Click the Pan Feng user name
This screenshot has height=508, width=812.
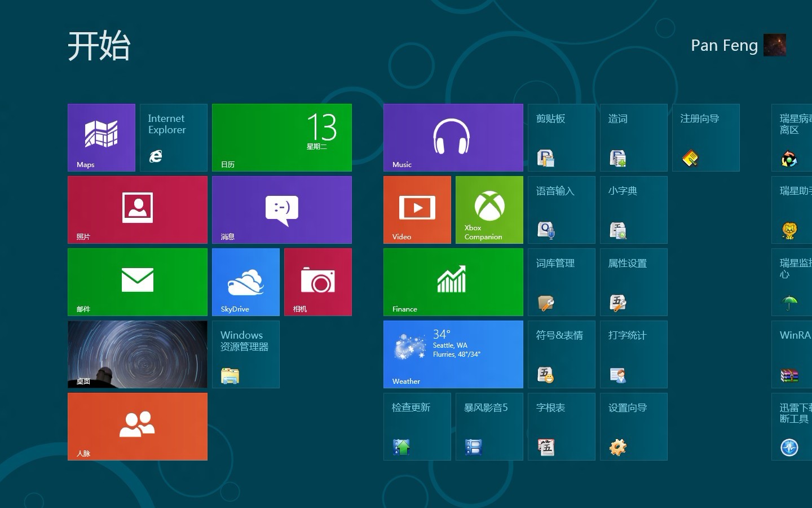pyautogui.click(x=724, y=46)
